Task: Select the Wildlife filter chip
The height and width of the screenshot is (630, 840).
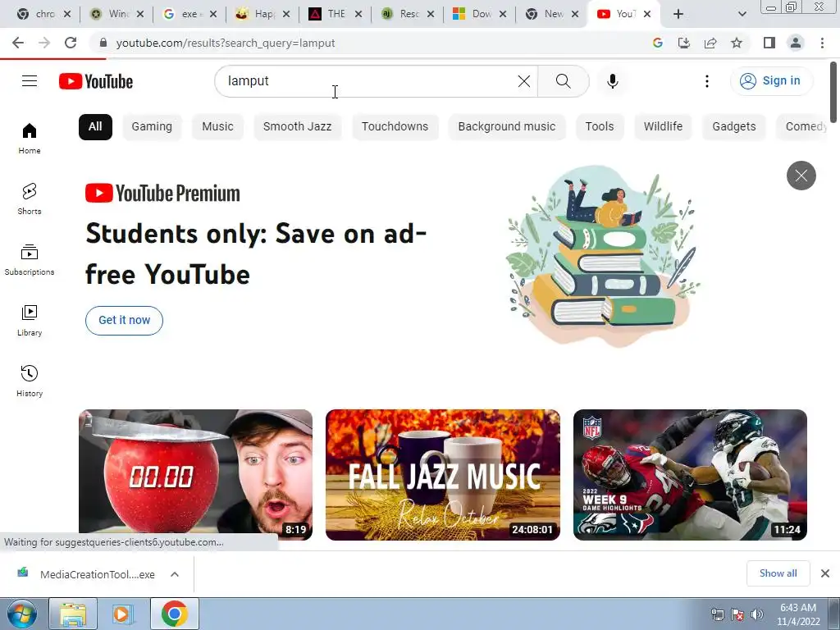Action: click(663, 127)
